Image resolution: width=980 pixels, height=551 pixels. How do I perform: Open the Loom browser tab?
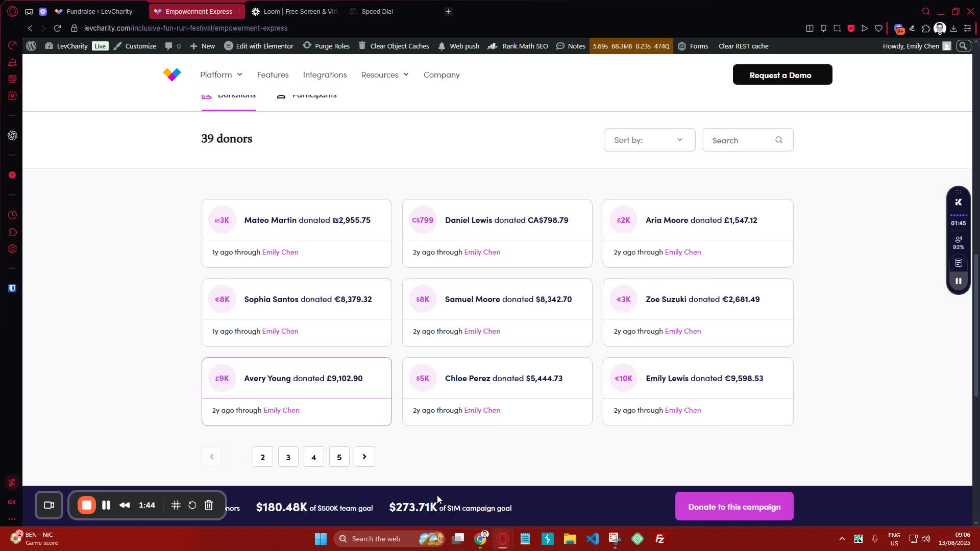click(295, 11)
